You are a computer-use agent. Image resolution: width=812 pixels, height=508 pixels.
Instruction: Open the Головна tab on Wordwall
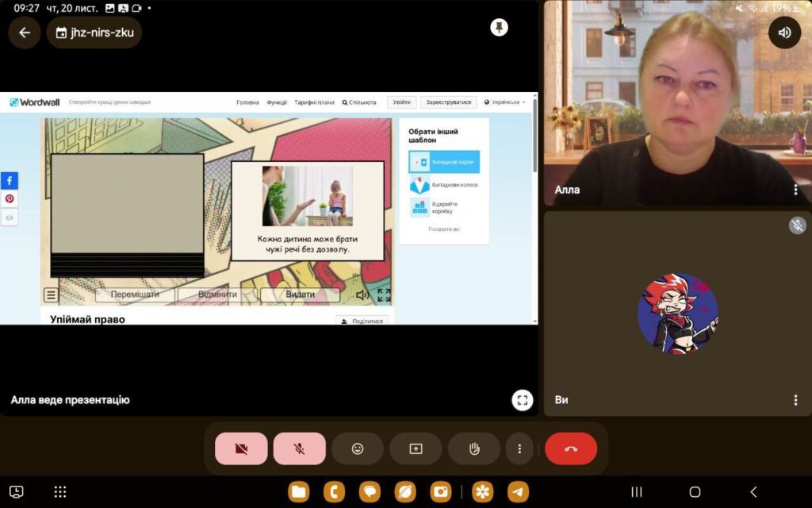tap(247, 102)
